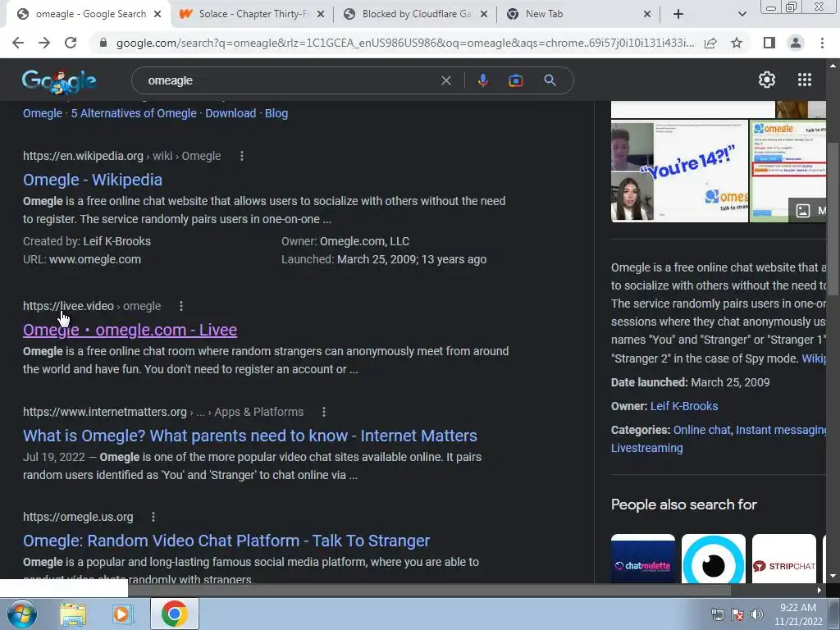Close the omeagle Google Search tab
Screen dimensions: 840x630
[157, 15]
